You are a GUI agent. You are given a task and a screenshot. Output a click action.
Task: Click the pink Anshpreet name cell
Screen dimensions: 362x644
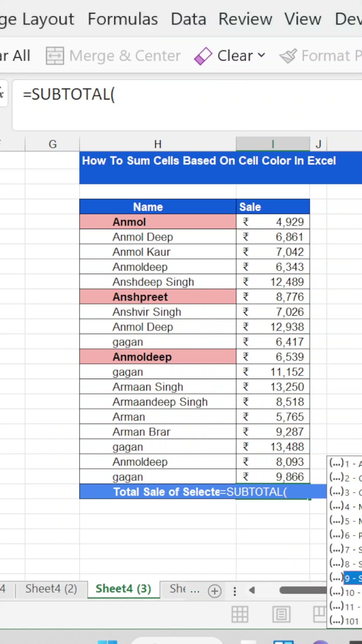158,297
